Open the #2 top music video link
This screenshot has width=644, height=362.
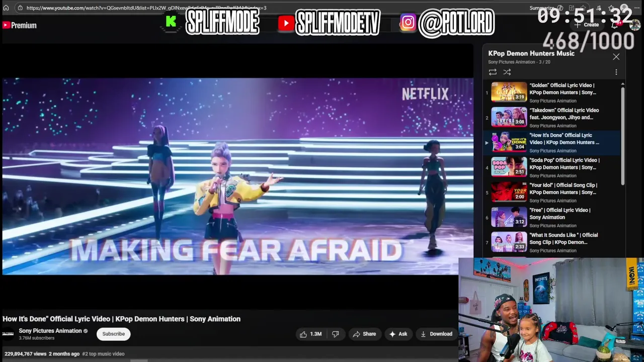103,354
